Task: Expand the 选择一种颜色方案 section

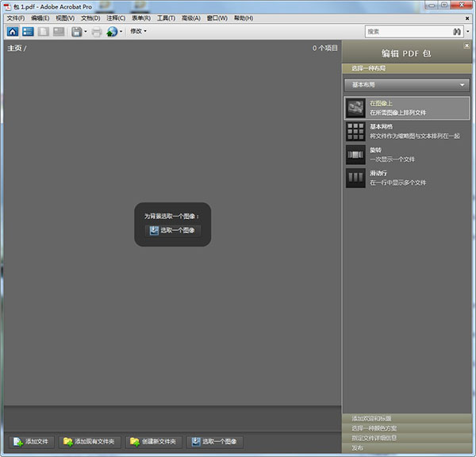Action: click(408, 428)
